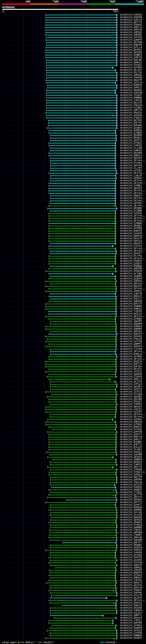Select hit label UniRef100_P12863
The width and height of the screenshot is (146, 644).
131,108
